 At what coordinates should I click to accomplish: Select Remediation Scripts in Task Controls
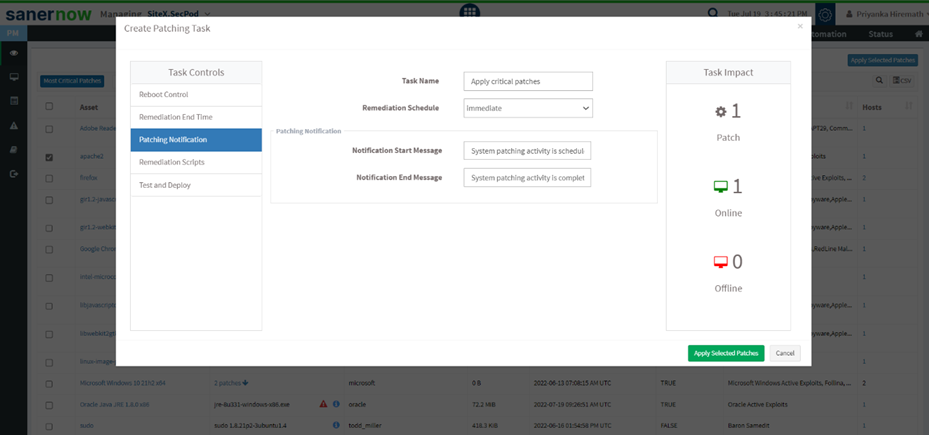(196, 162)
